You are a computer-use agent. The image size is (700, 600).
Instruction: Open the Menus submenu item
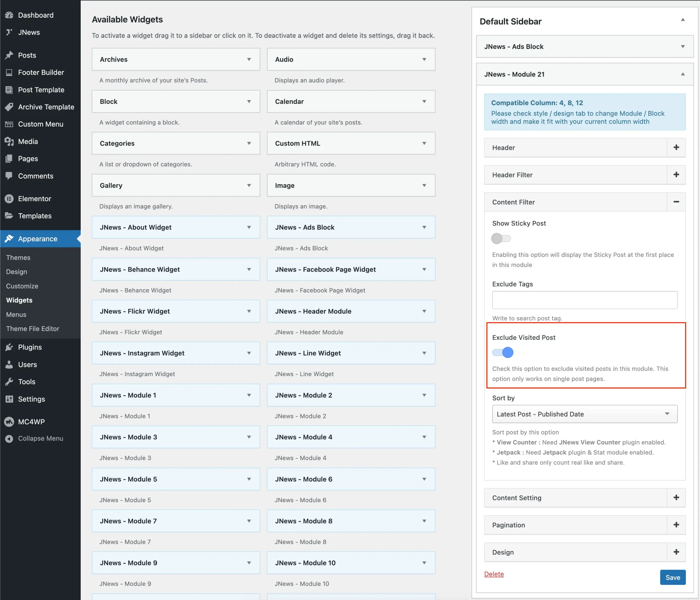(16, 314)
